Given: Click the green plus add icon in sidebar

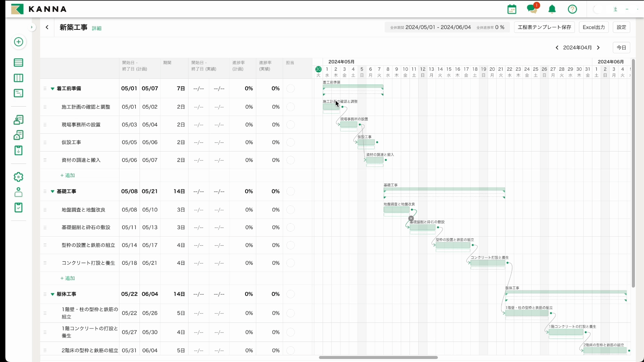Looking at the screenshot, I should tap(18, 42).
